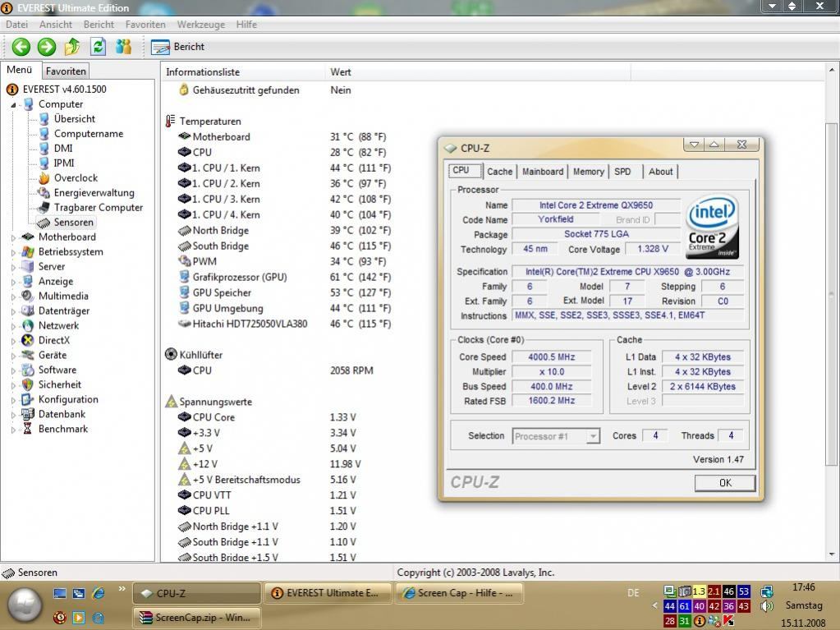
Task: Click the Internet Explorer quick launch icon
Action: coord(99,593)
